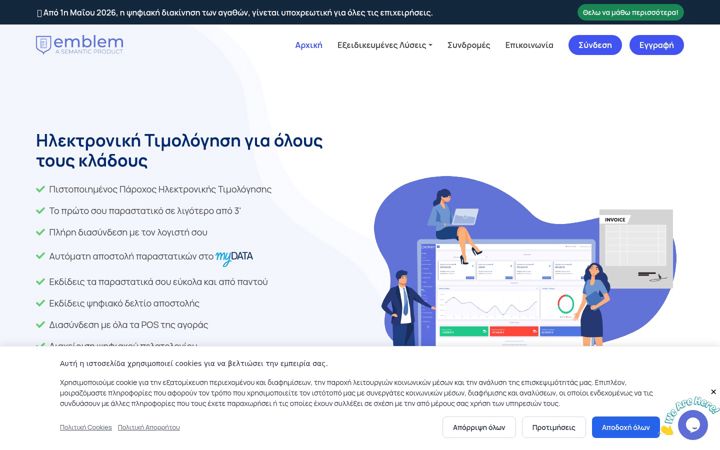
Task: Click the emblem logo in the header
Action: [79, 45]
